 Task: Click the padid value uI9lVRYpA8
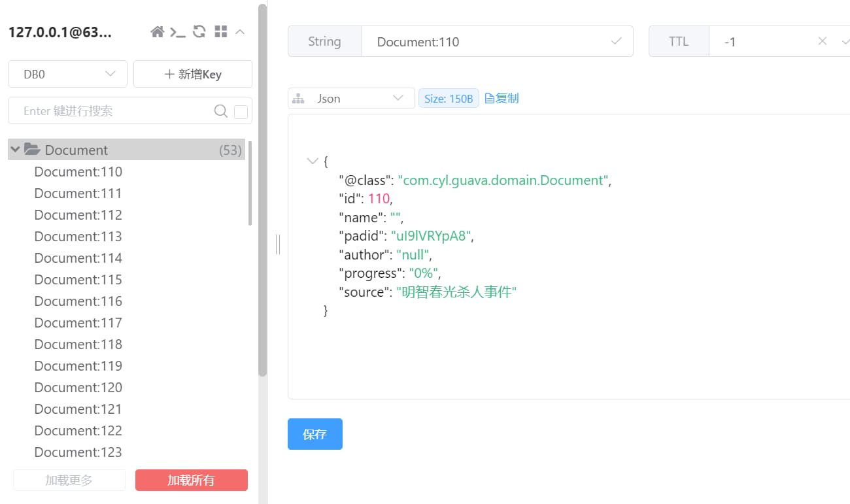pyautogui.click(x=430, y=236)
